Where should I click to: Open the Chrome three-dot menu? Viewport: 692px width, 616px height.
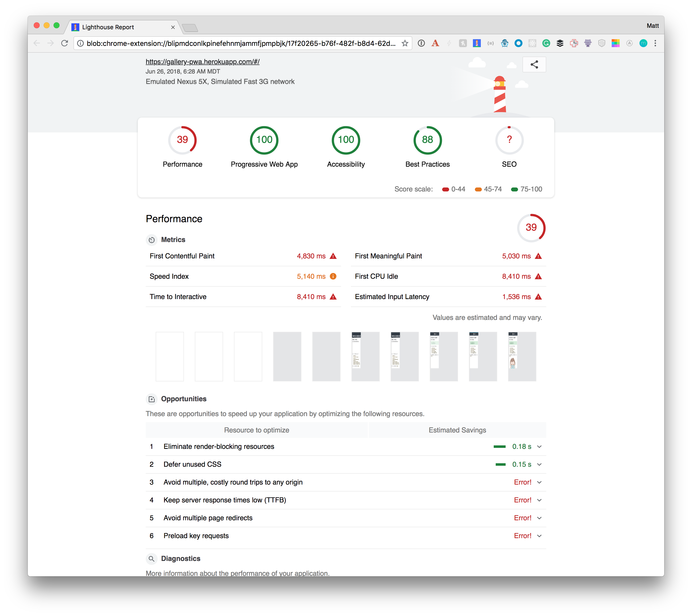[x=655, y=43]
